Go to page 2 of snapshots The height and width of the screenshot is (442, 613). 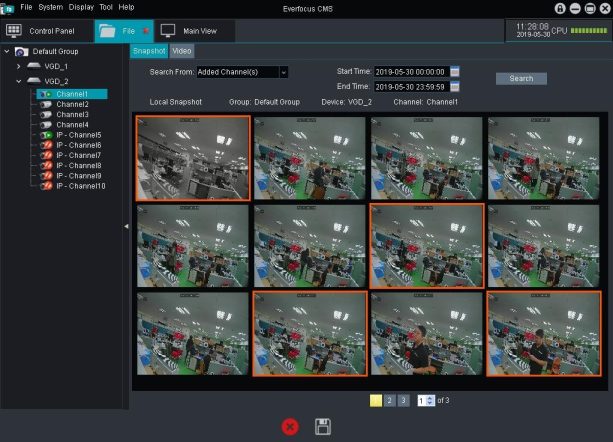pyautogui.click(x=389, y=400)
